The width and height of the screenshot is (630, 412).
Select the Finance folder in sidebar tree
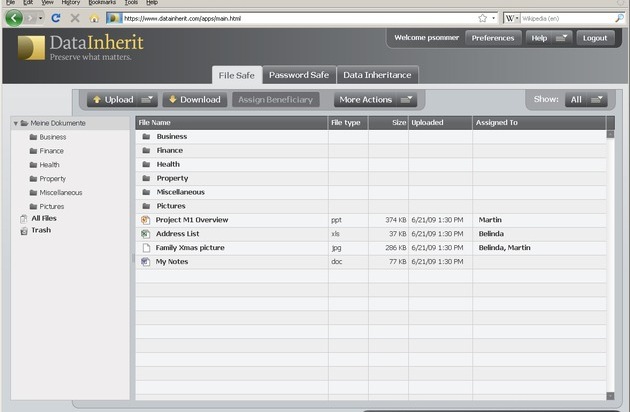pyautogui.click(x=51, y=151)
